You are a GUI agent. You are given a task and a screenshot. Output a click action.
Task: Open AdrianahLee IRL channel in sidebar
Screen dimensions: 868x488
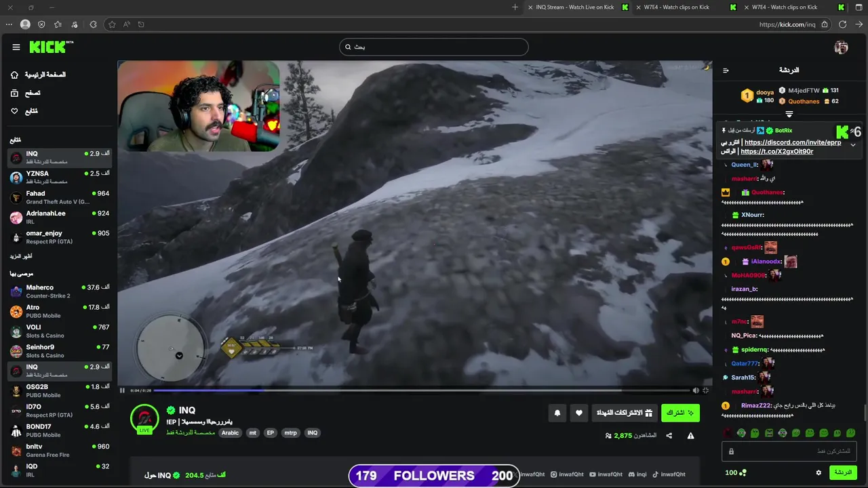click(60, 217)
